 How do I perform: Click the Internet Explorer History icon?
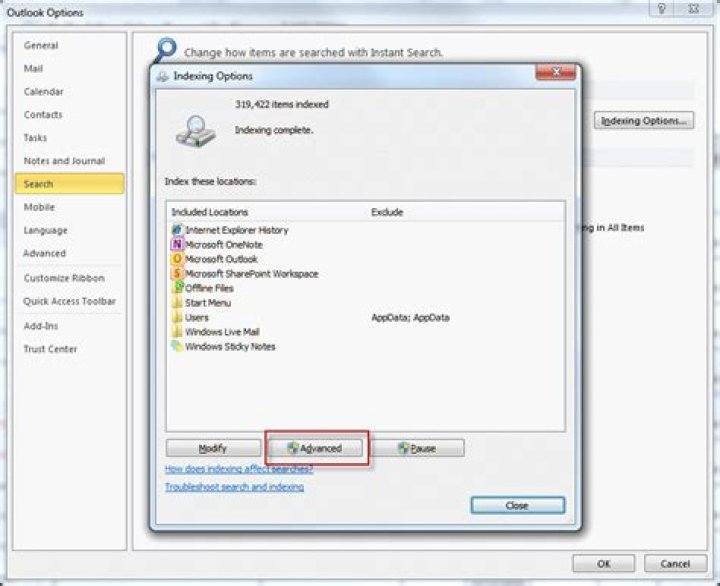(177, 230)
